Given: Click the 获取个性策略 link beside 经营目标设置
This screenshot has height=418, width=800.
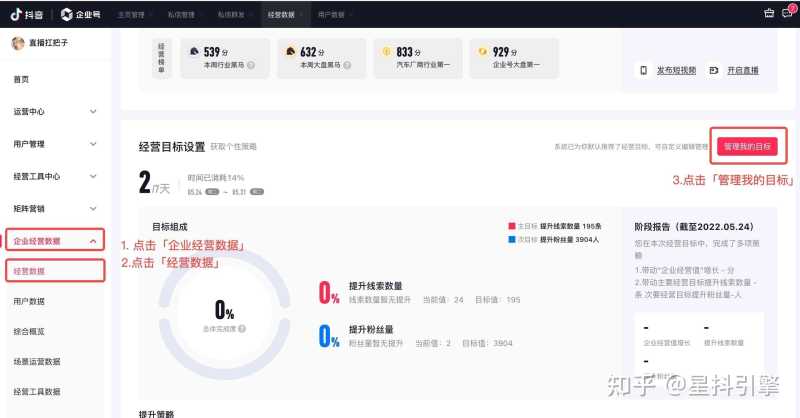Looking at the screenshot, I should (234, 146).
